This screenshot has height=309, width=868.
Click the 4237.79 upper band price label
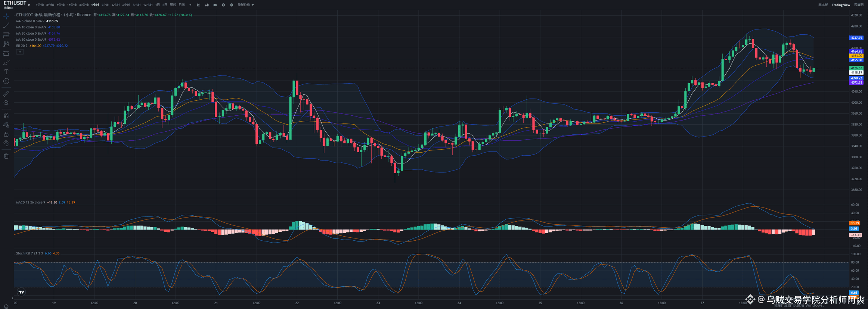[856, 38]
